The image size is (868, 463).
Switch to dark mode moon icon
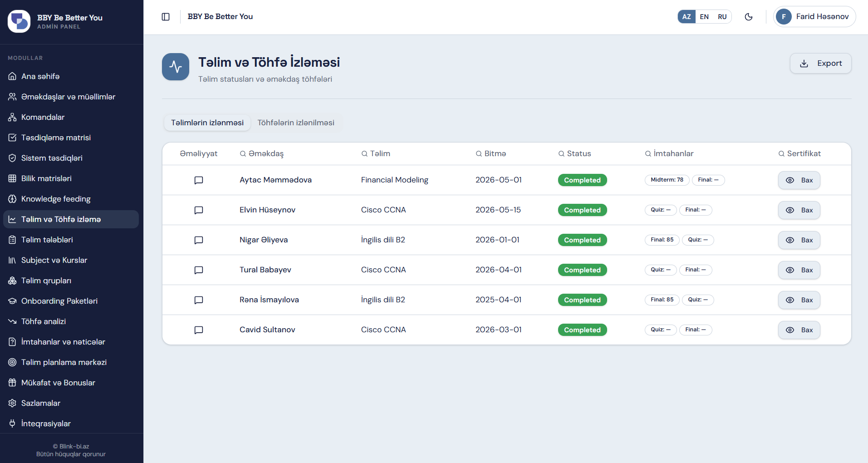749,17
